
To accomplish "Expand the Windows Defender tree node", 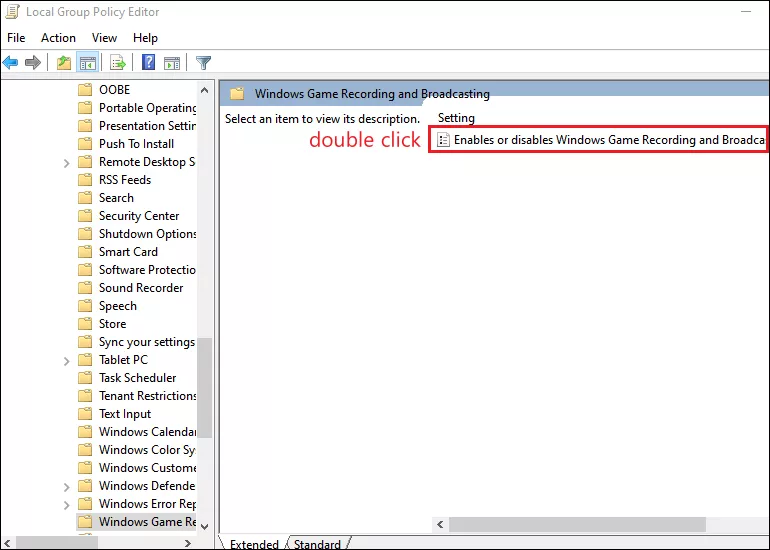I will tap(66, 487).
